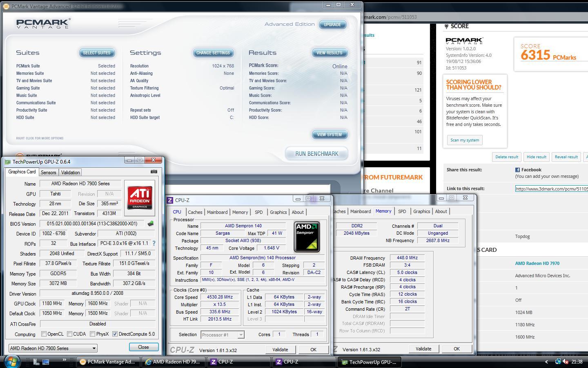Image resolution: width=588 pixels, height=368 pixels.
Task: Switch to the Validation tab in GPU-Z
Action: 70,173
